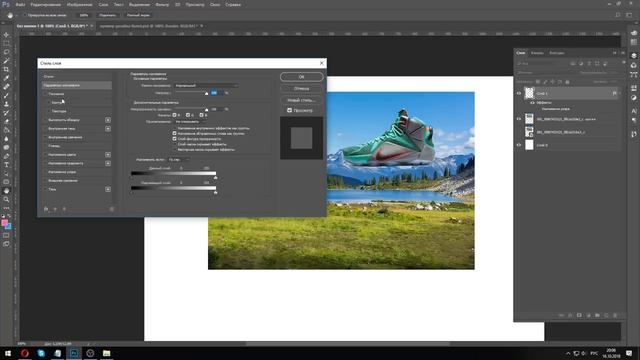
Task: Click the fx icon on Слой 1
Action: click(614, 93)
